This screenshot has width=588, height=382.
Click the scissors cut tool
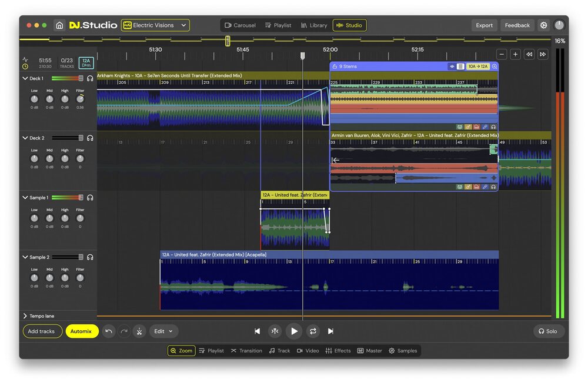(139, 331)
